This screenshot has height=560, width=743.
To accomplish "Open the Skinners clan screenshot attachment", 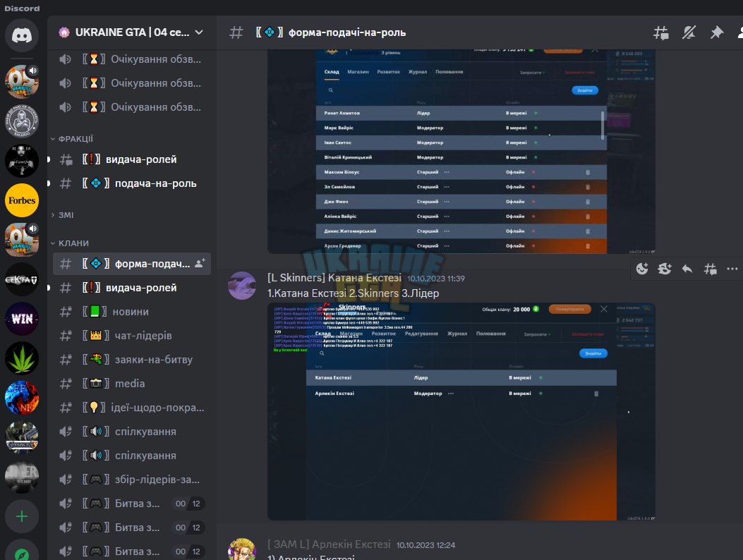I will click(461, 412).
